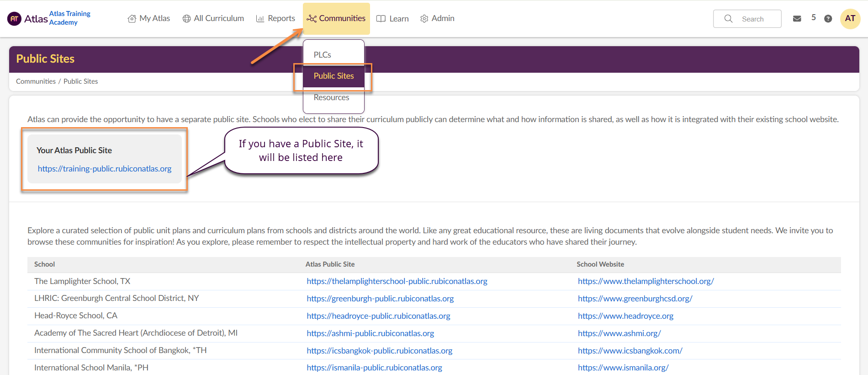
Task: Click the Atlas Training Academy site name
Action: pyautogui.click(x=70, y=18)
